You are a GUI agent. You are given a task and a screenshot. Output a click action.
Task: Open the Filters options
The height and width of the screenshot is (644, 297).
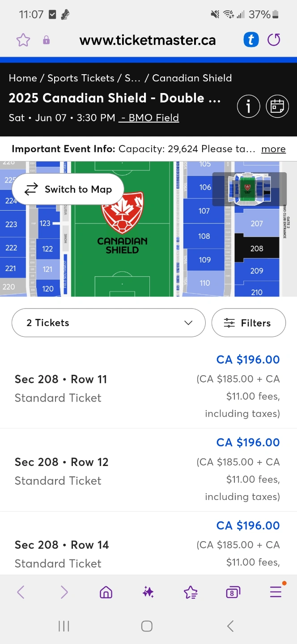[x=249, y=323]
